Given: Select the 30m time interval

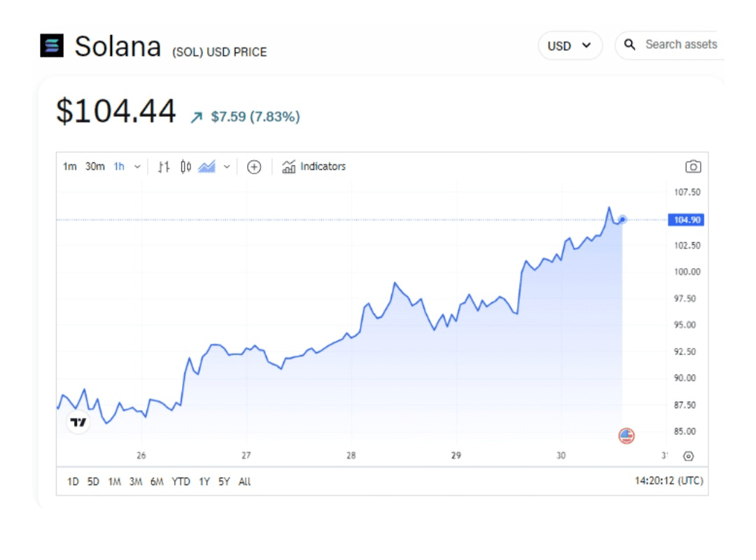Looking at the screenshot, I should coord(95,167).
